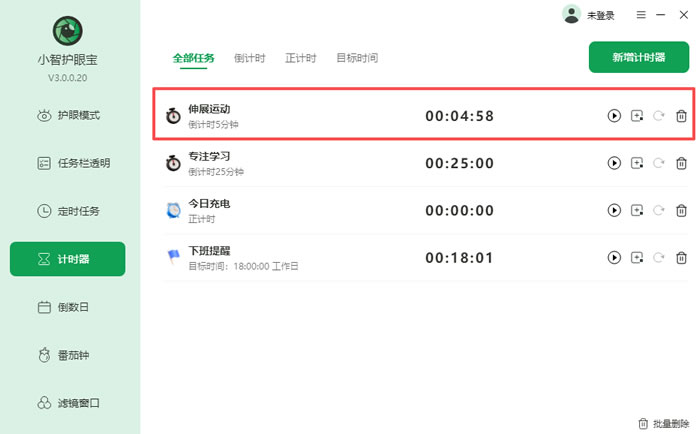Reset the 今日充电 timer with the refresh icon
The height and width of the screenshot is (434, 700).
pos(659,210)
